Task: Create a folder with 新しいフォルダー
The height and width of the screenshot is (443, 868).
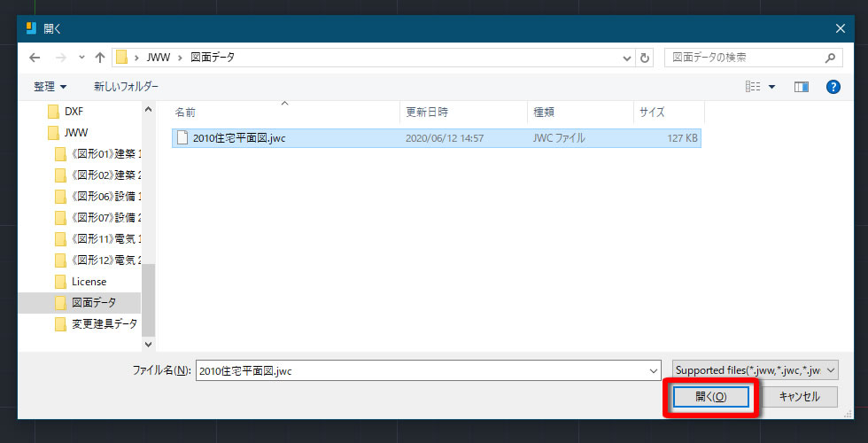Action: (126, 87)
